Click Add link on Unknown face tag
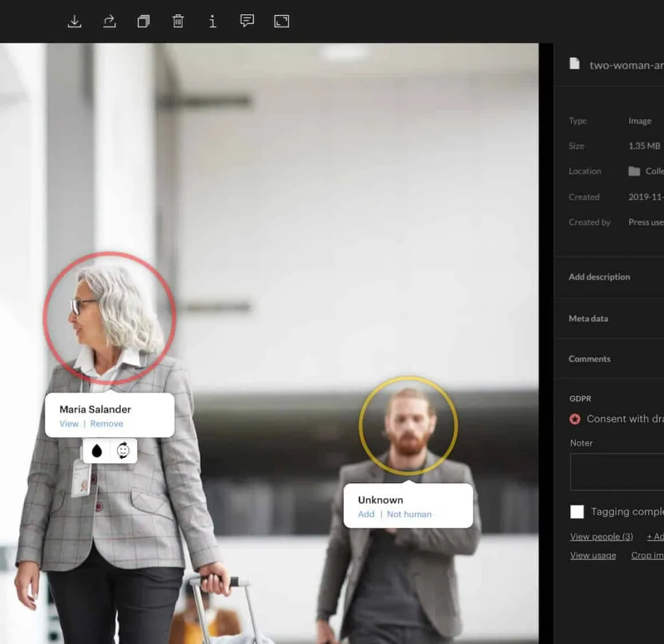Image resolution: width=664 pixels, height=644 pixels. point(366,514)
